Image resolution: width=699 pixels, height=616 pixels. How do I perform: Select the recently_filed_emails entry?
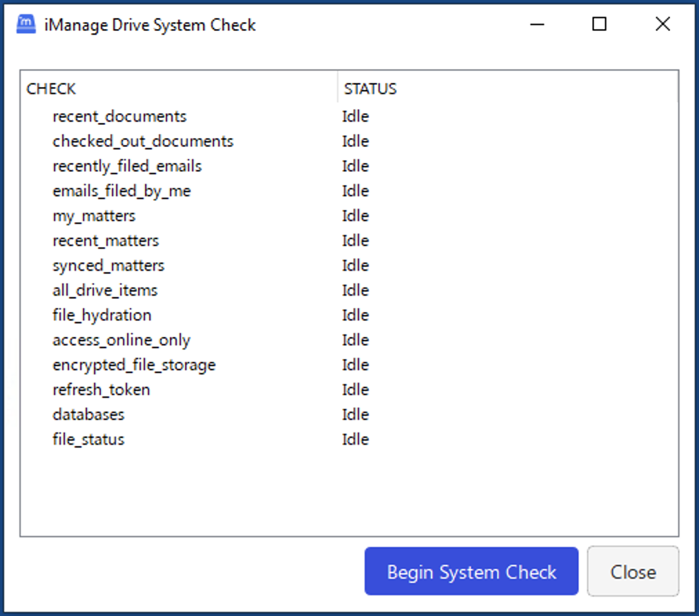click(x=127, y=166)
